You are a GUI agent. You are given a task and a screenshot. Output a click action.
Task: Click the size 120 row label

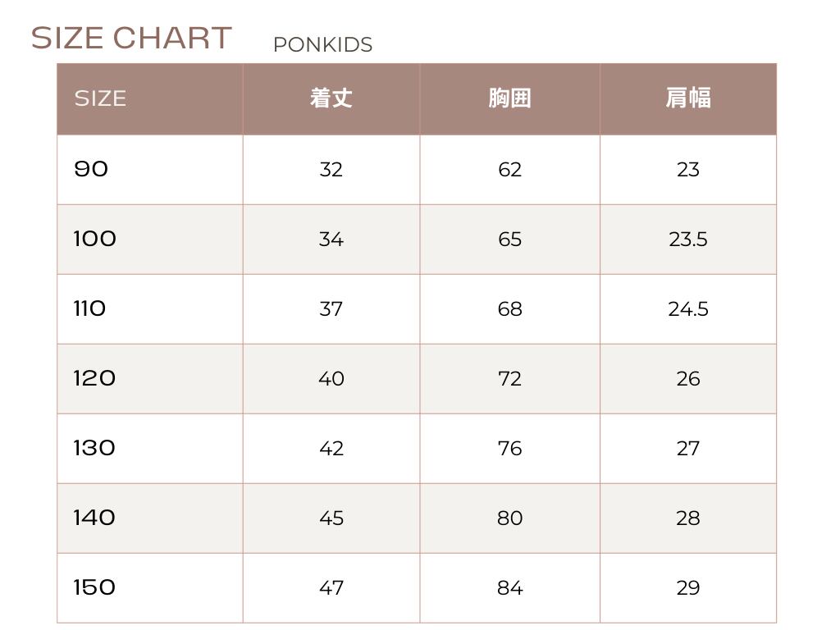pyautogui.click(x=95, y=378)
